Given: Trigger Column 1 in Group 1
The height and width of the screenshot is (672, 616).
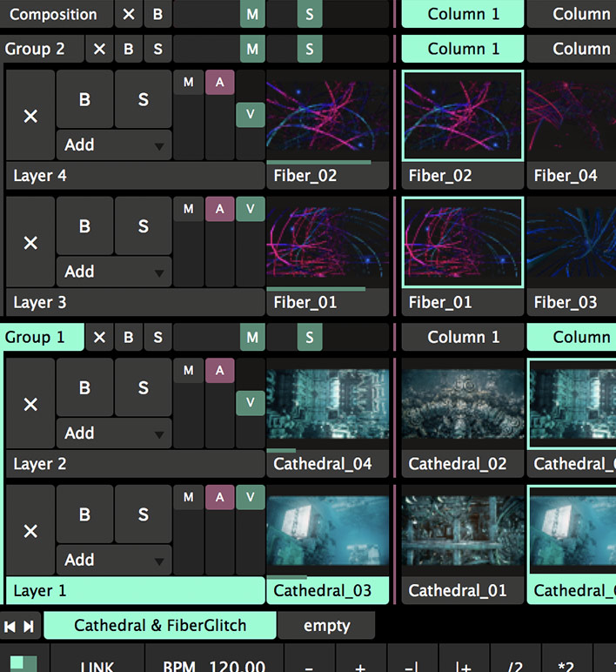Looking at the screenshot, I should [x=463, y=337].
